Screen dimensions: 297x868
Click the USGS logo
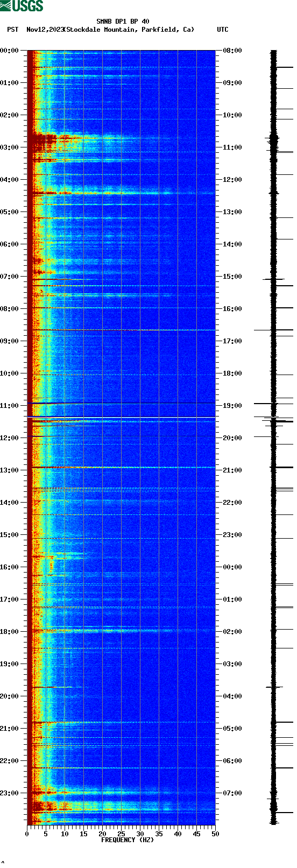coord(22,6)
